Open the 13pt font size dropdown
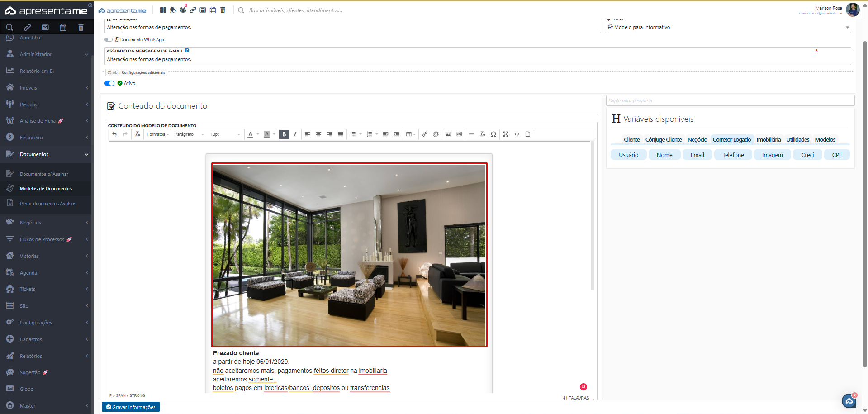This screenshot has width=868, height=414. pos(225,134)
